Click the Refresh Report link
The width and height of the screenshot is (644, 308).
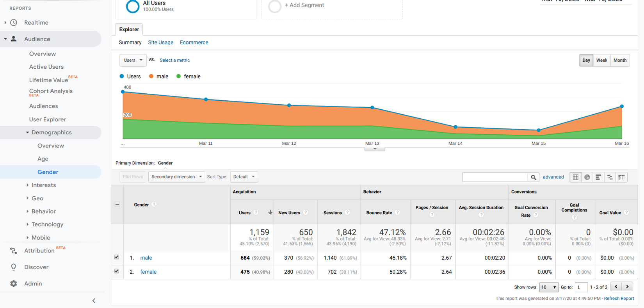[x=619, y=299]
